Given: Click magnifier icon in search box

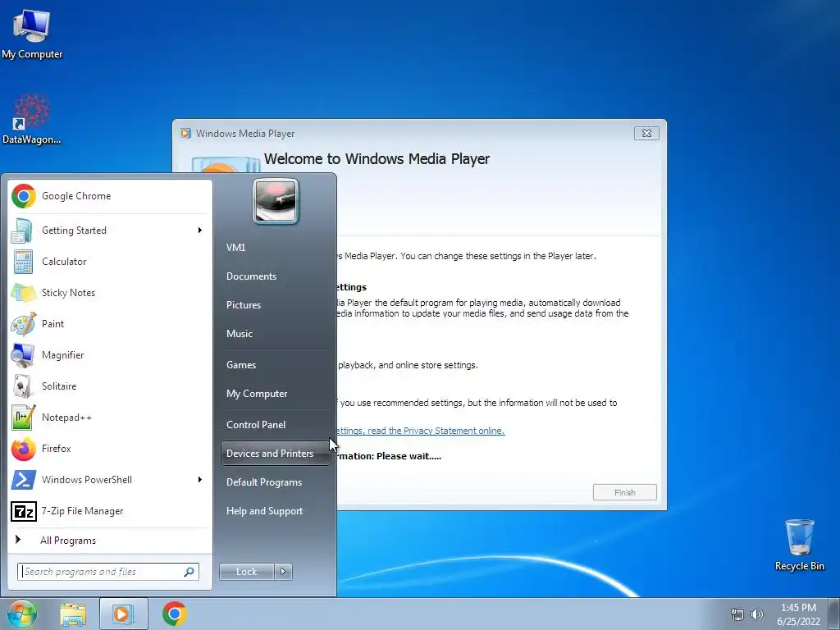Looking at the screenshot, I should click(x=189, y=572).
